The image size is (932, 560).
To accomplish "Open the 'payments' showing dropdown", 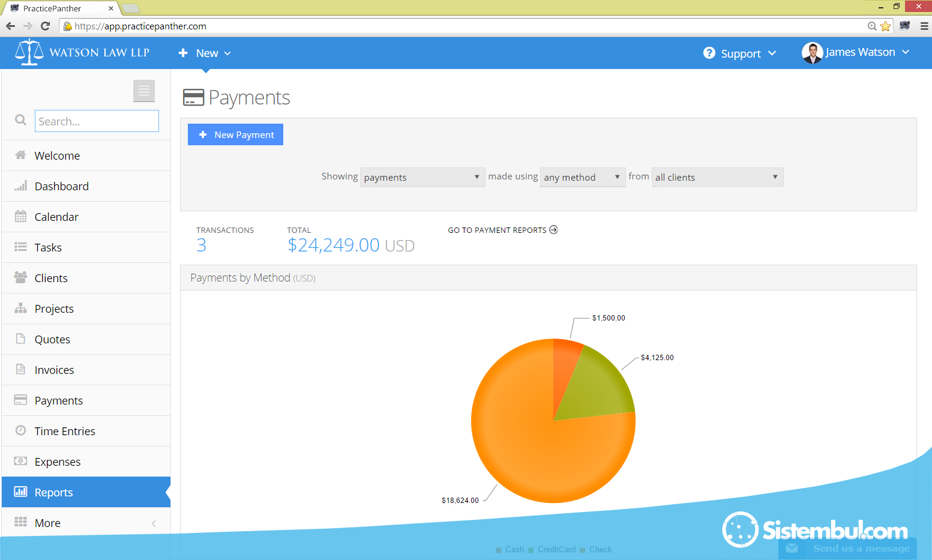I will pyautogui.click(x=422, y=177).
